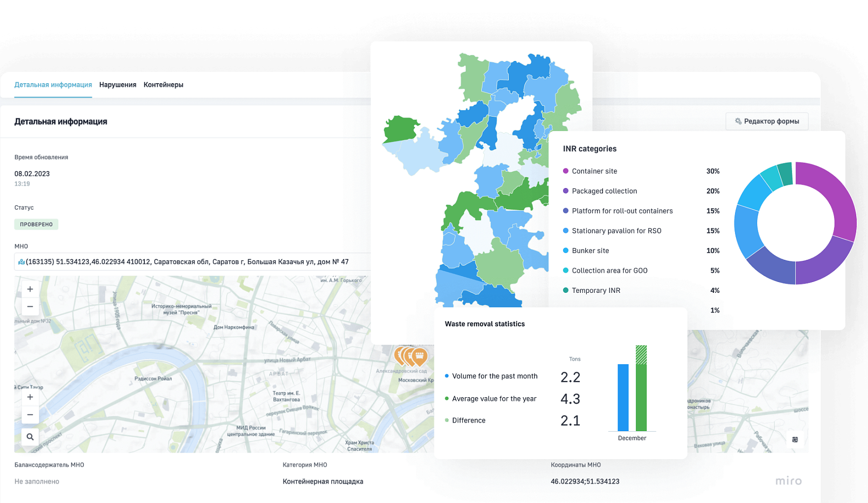Select the Детальная информация tab
The width and height of the screenshot is (868, 503).
point(53,85)
